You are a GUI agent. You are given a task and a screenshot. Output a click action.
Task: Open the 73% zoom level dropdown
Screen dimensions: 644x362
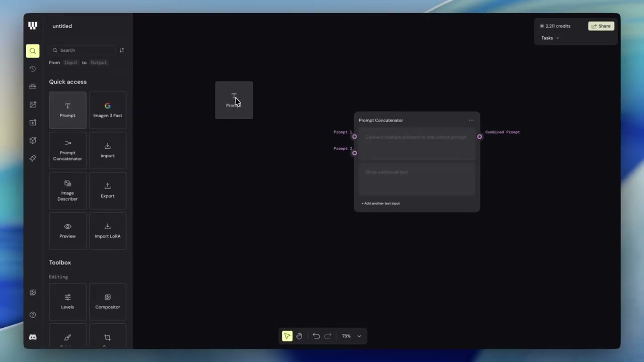tap(352, 336)
